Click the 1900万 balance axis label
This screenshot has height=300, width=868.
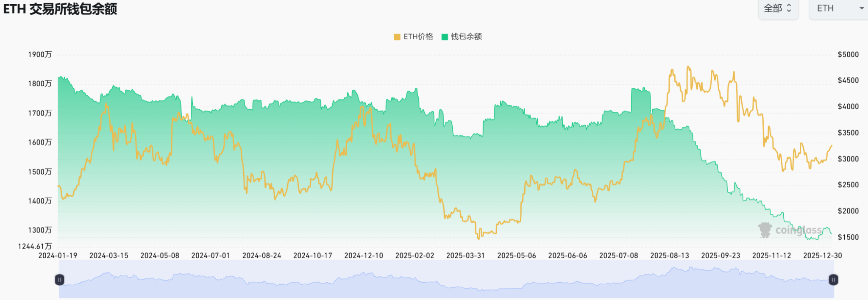[x=40, y=55]
